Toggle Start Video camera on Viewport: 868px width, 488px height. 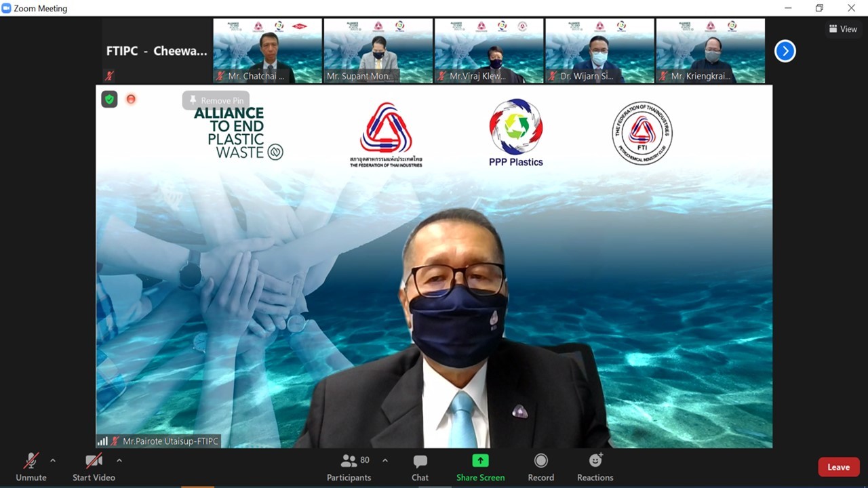pos(94,462)
